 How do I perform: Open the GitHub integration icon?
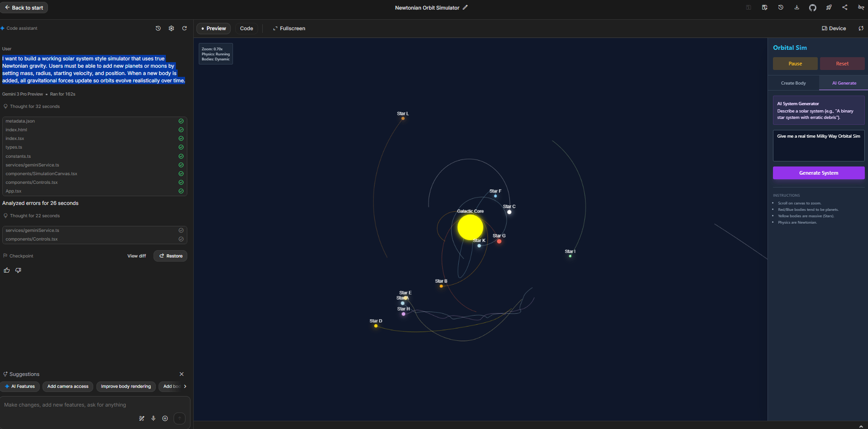click(x=813, y=7)
